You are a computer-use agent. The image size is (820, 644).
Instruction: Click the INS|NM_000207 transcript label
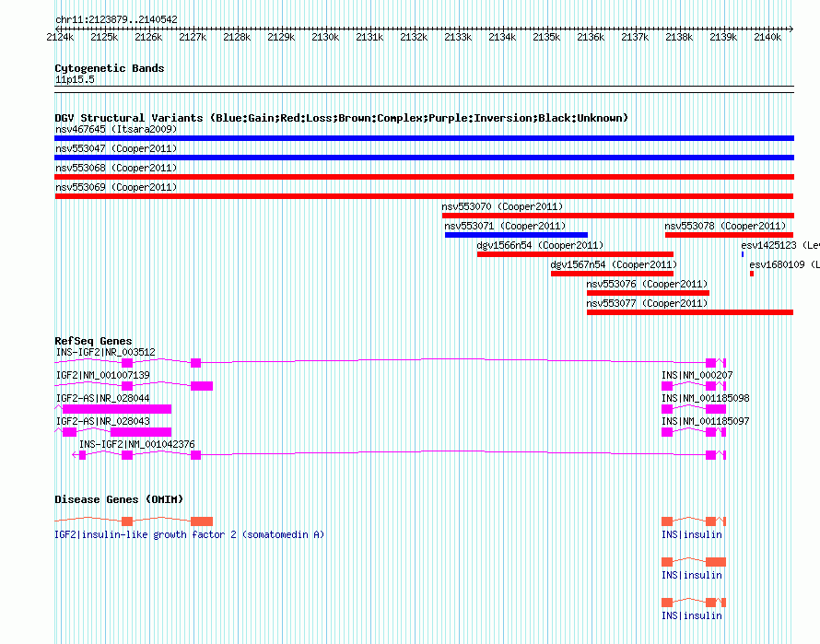click(697, 375)
